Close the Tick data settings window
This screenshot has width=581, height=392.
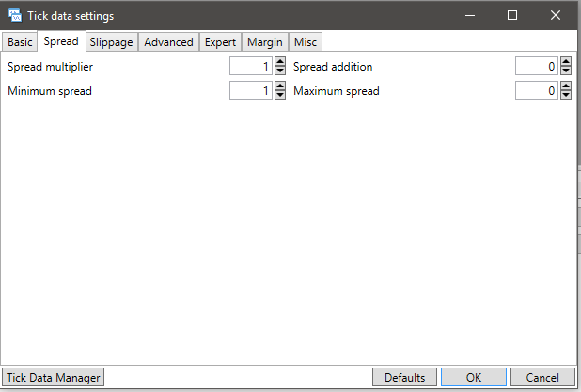pyautogui.click(x=555, y=15)
